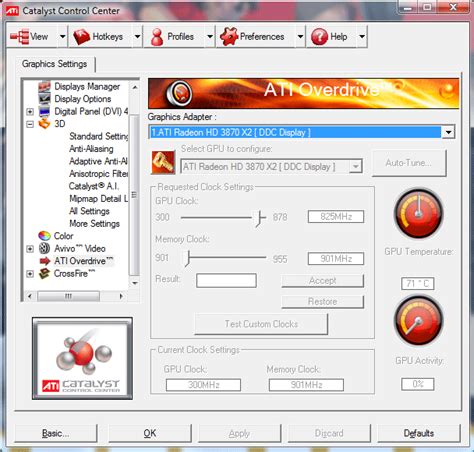Click the Discard button

(x=329, y=433)
